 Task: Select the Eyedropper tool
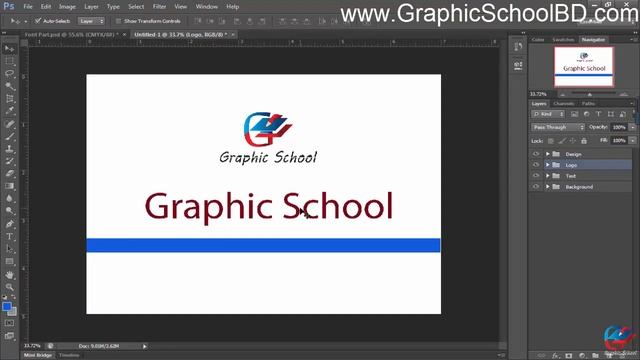pos(9,111)
